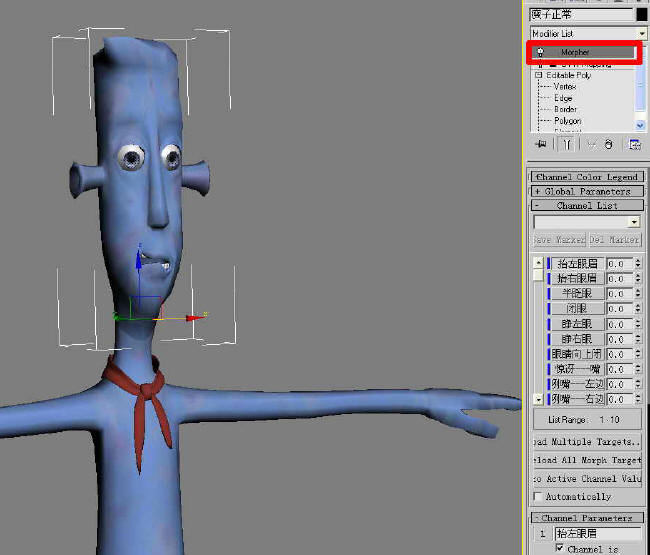
Task: Select the 惊讶一嘴 channel button
Action: 577,369
